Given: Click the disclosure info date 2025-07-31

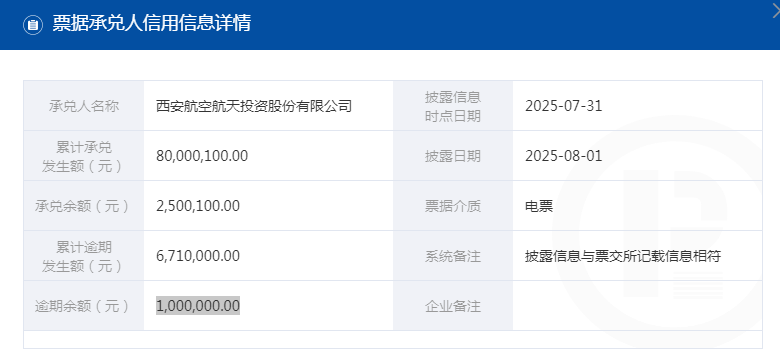Looking at the screenshot, I should coord(564,106).
